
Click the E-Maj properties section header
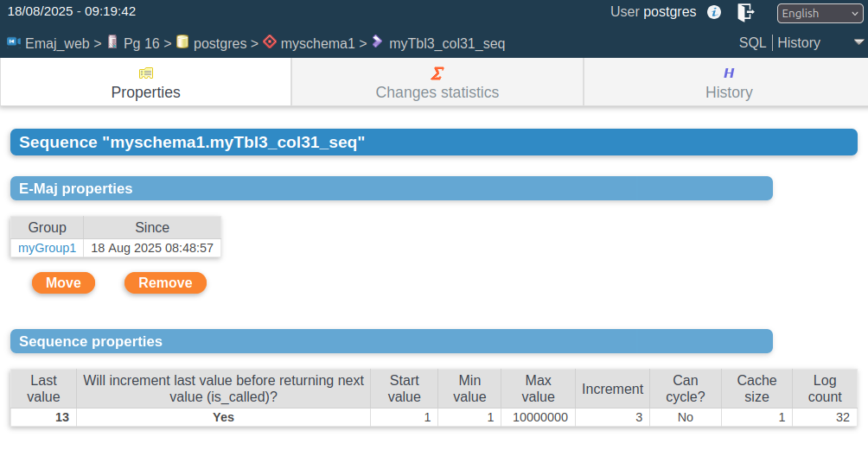392,188
